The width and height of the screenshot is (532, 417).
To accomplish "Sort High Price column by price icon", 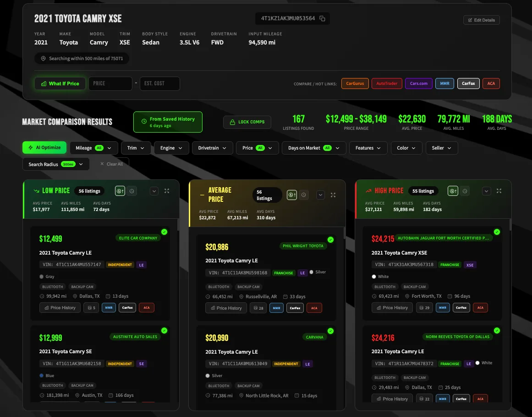I will coord(453,191).
